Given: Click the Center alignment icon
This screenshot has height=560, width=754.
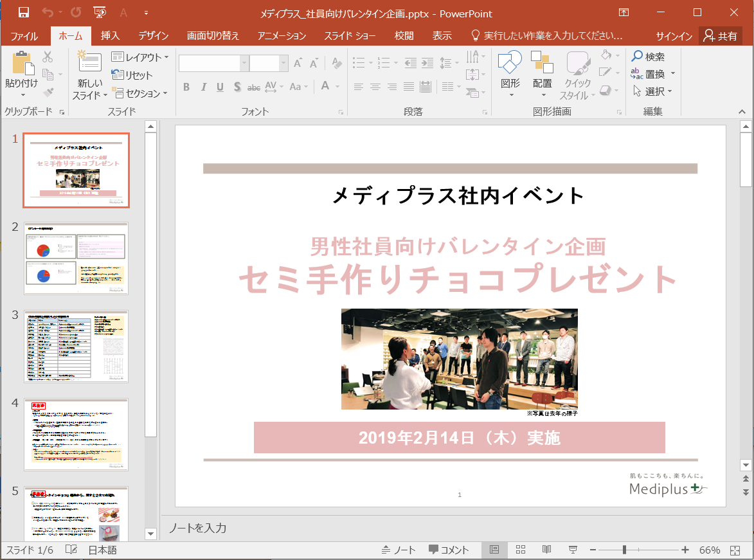Looking at the screenshot, I should pyautogui.click(x=375, y=87).
